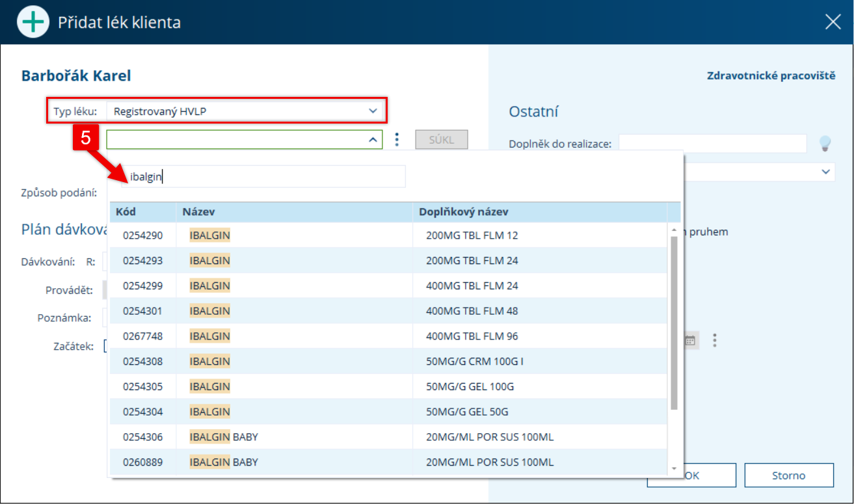Image resolution: width=854 pixels, height=504 pixels.
Task: Sort by Název column header
Action: point(295,212)
